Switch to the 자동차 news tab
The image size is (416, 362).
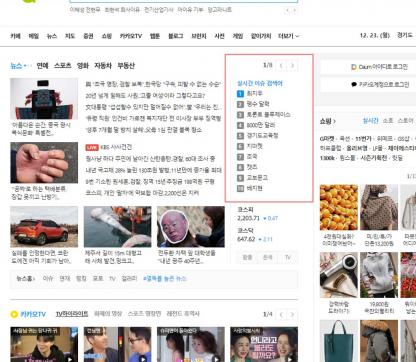tap(103, 66)
